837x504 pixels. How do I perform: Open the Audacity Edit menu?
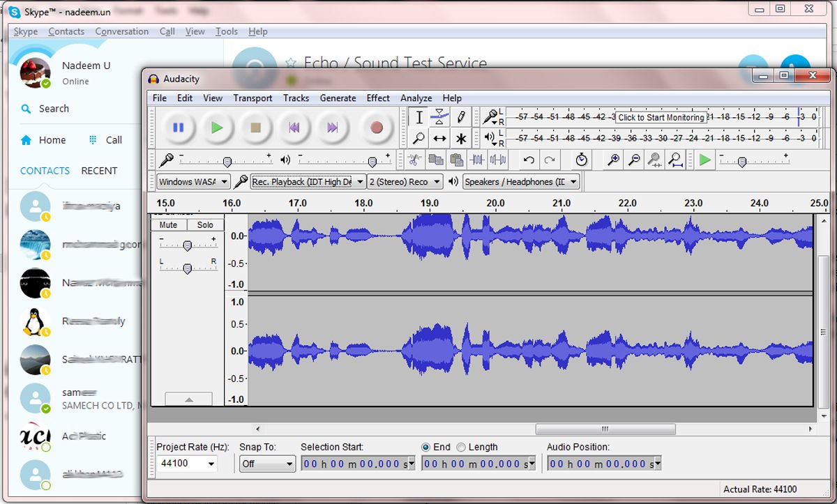(185, 98)
